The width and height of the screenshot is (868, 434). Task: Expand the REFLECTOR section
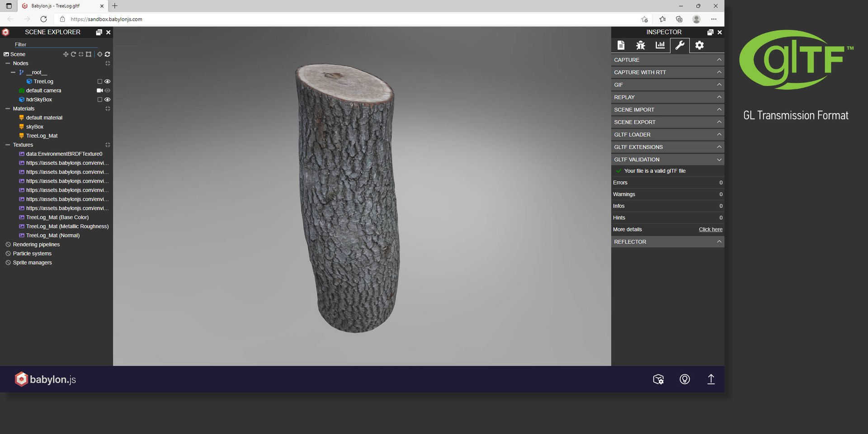coord(668,242)
